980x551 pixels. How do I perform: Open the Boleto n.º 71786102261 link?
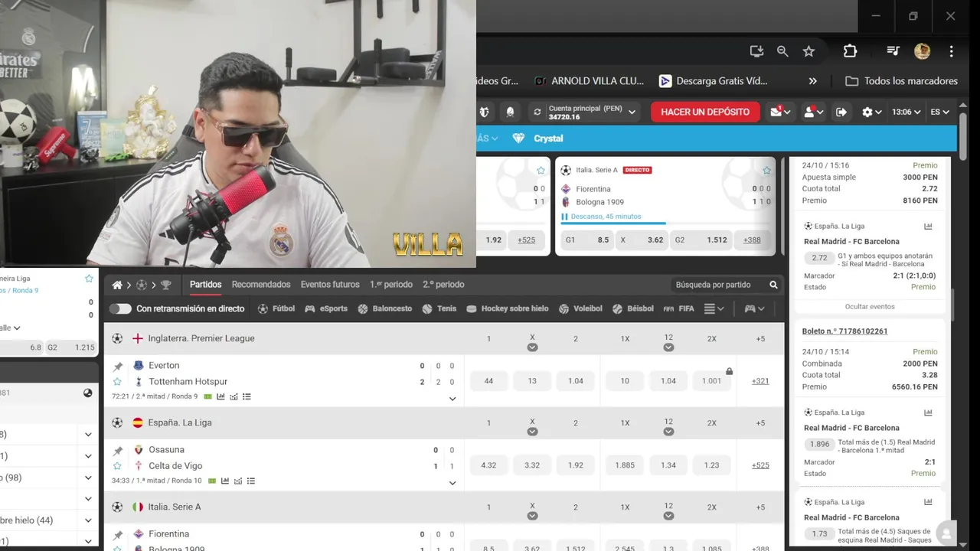click(844, 331)
